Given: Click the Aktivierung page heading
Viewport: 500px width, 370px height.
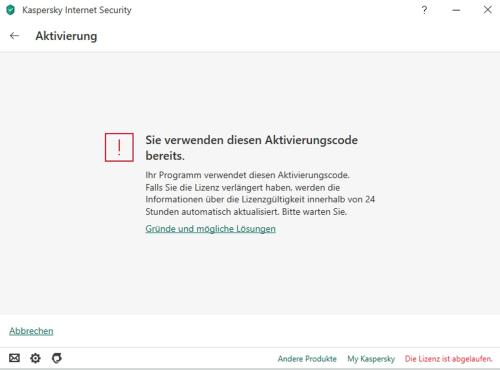Looking at the screenshot, I should (x=66, y=36).
